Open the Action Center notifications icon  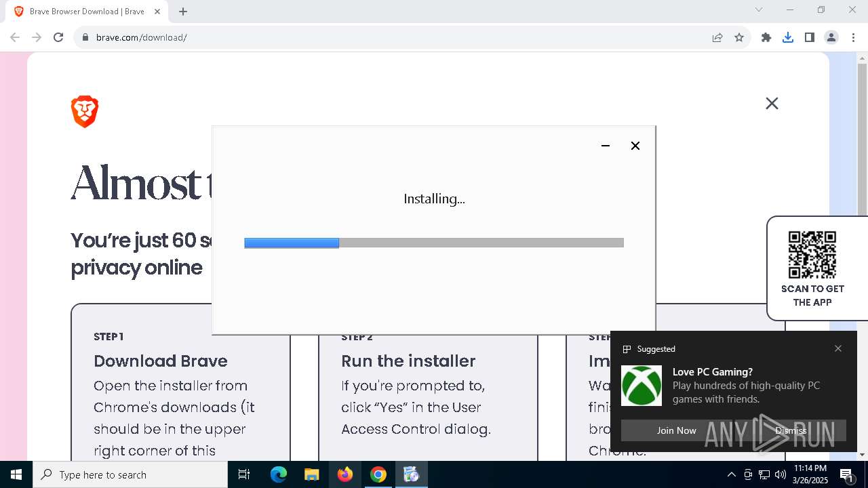(x=847, y=474)
